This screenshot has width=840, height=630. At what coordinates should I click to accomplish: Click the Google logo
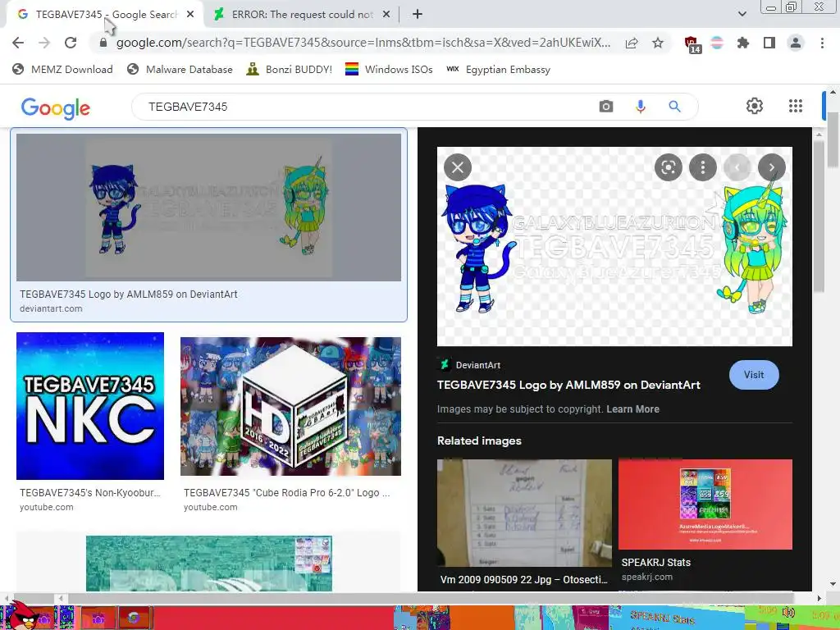click(56, 107)
